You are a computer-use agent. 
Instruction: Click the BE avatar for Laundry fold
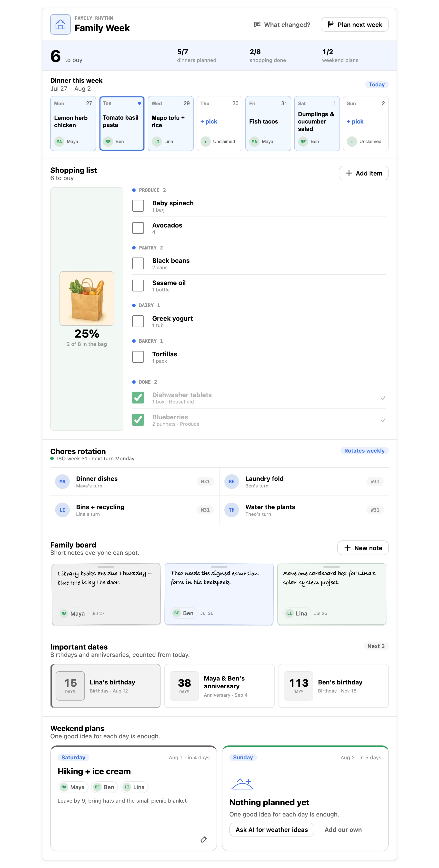pyautogui.click(x=232, y=482)
